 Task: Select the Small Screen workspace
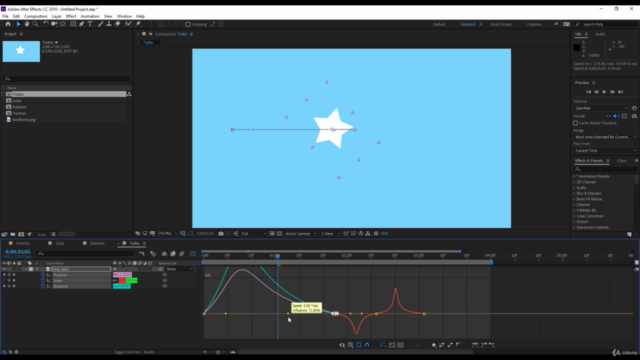point(501,24)
